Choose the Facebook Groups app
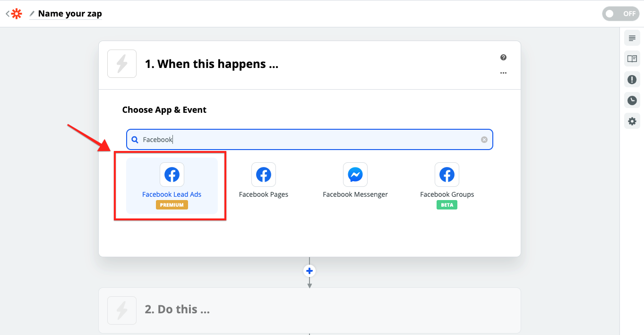This screenshot has width=644, height=335. coord(447,186)
